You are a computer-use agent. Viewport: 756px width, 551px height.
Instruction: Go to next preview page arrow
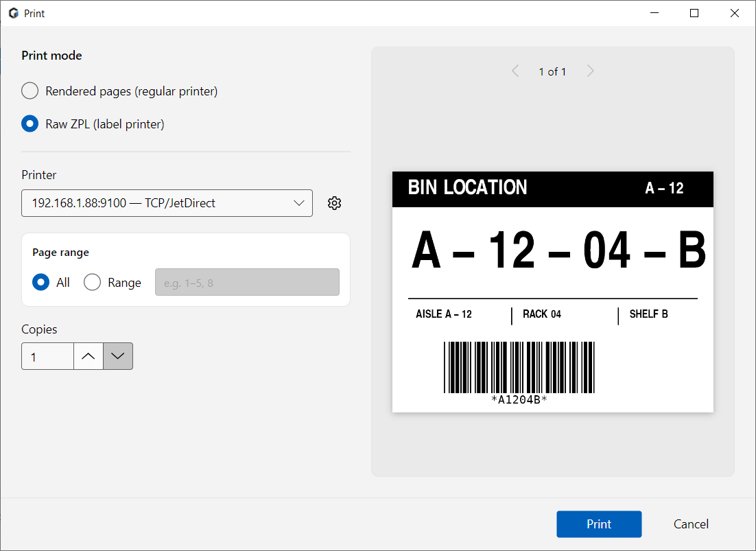(590, 71)
